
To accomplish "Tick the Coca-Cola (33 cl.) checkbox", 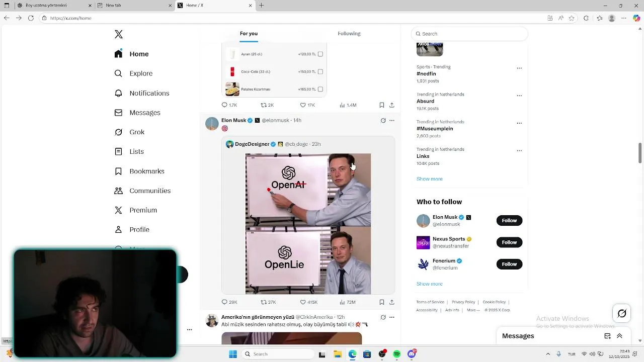I will [320, 71].
